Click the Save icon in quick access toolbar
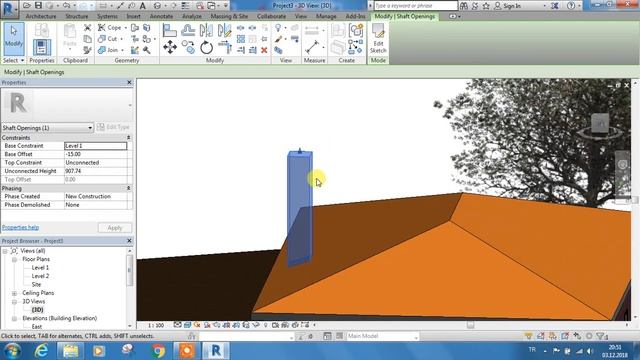Screen dimensions: 640x360 click(38, 5)
